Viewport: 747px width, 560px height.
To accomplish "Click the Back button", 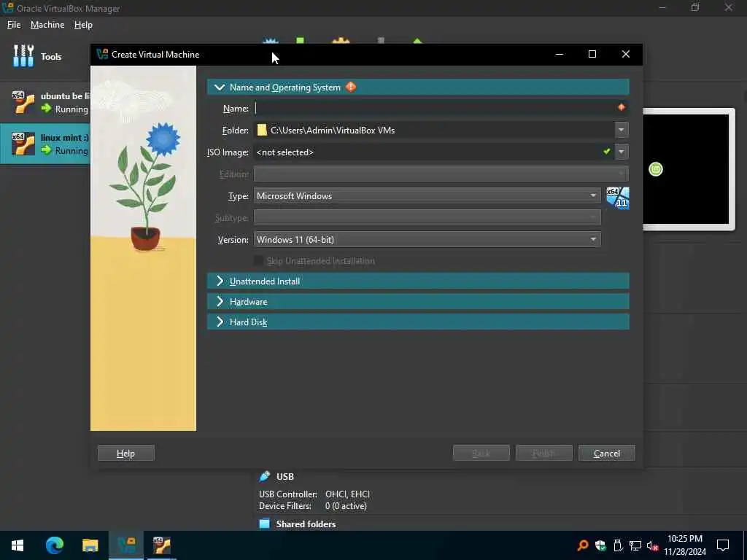I will pyautogui.click(x=481, y=454).
